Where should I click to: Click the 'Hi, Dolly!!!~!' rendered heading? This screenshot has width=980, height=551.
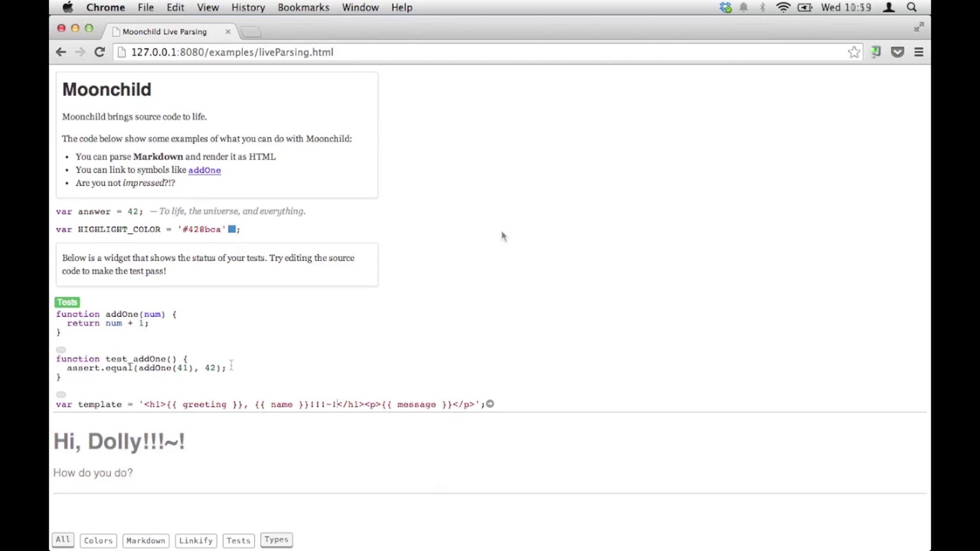tap(119, 441)
